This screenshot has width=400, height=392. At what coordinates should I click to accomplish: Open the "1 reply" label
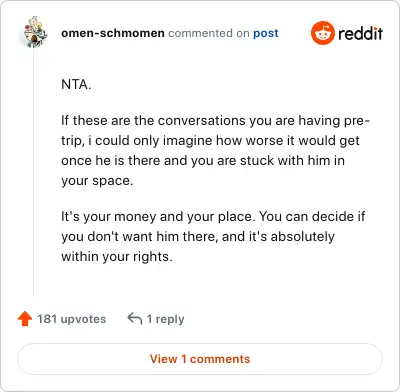pyautogui.click(x=165, y=319)
